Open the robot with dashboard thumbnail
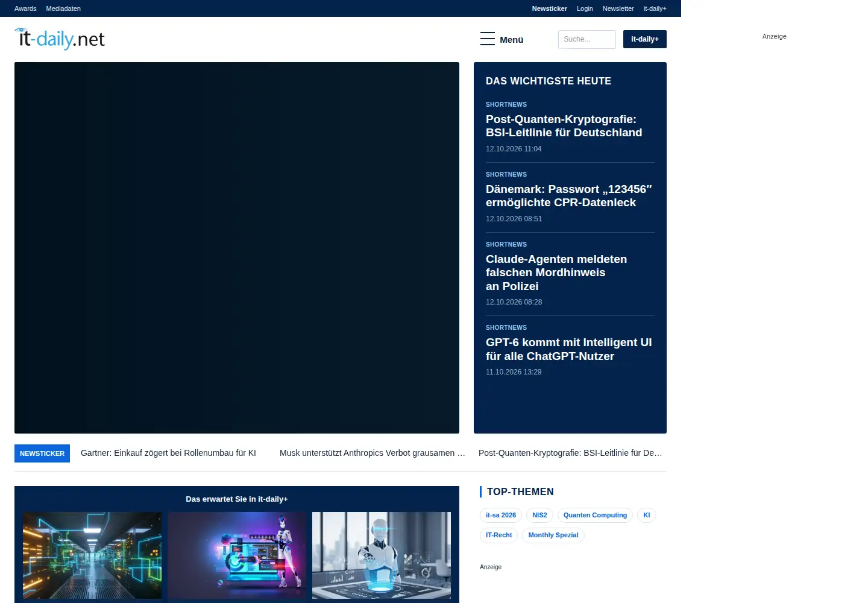 [x=237, y=555]
